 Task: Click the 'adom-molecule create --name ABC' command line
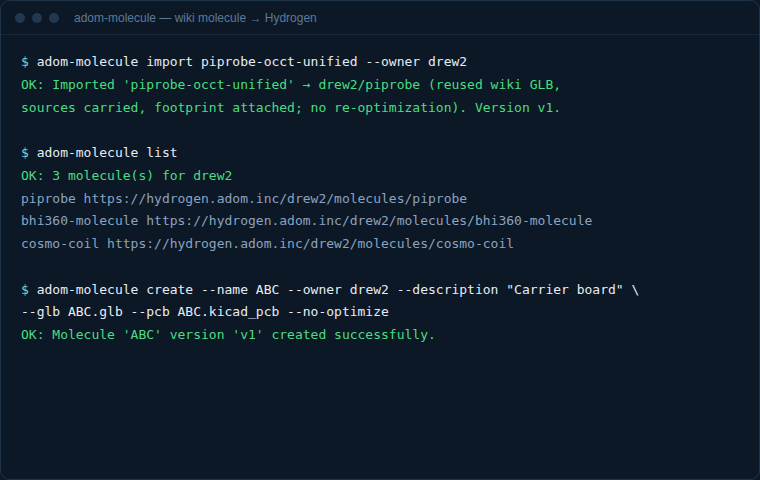[x=330, y=289]
